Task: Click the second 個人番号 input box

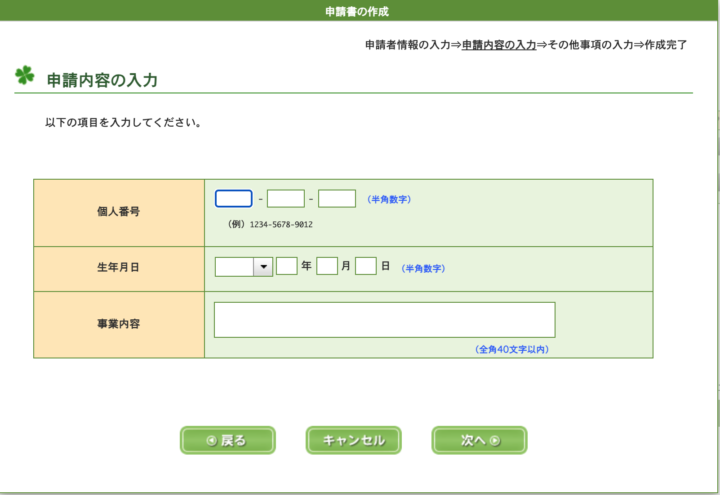Action: [286, 199]
